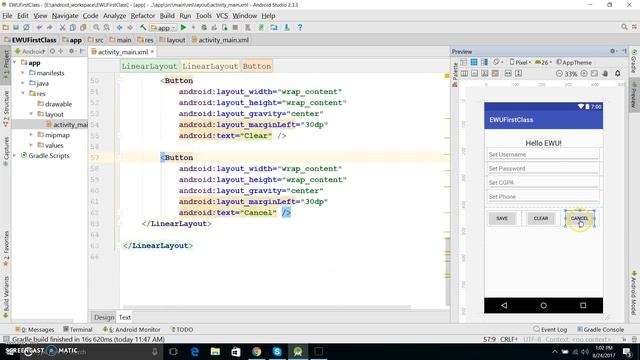Click the CLEAR button in device preview
The image size is (640, 360).
click(541, 218)
